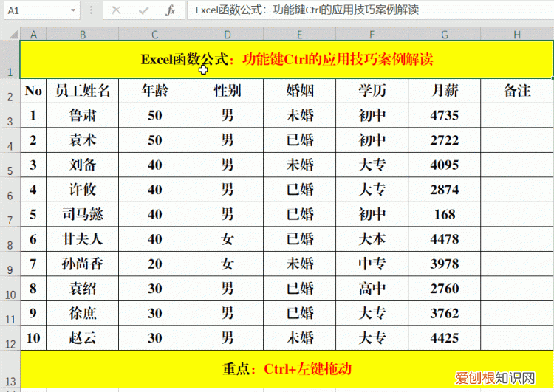Click the formula bar text field

coord(370,10)
